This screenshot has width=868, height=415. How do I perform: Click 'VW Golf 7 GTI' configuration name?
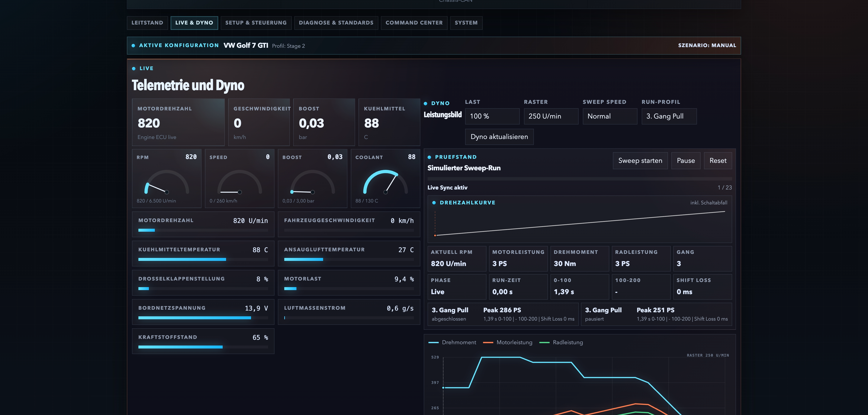click(246, 45)
